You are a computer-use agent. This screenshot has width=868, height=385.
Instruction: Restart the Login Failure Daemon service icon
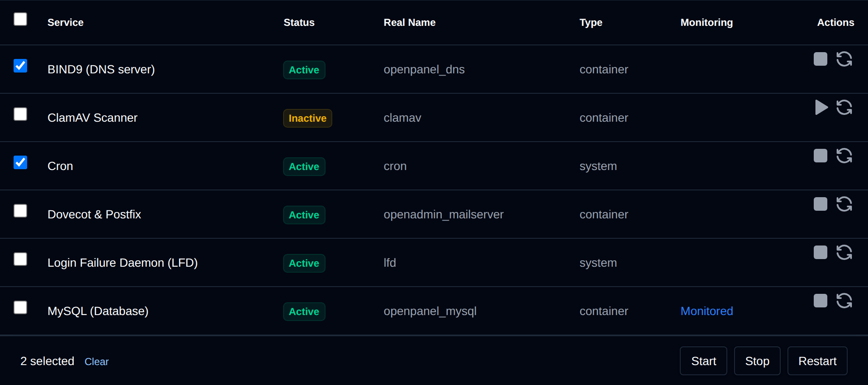(x=844, y=252)
